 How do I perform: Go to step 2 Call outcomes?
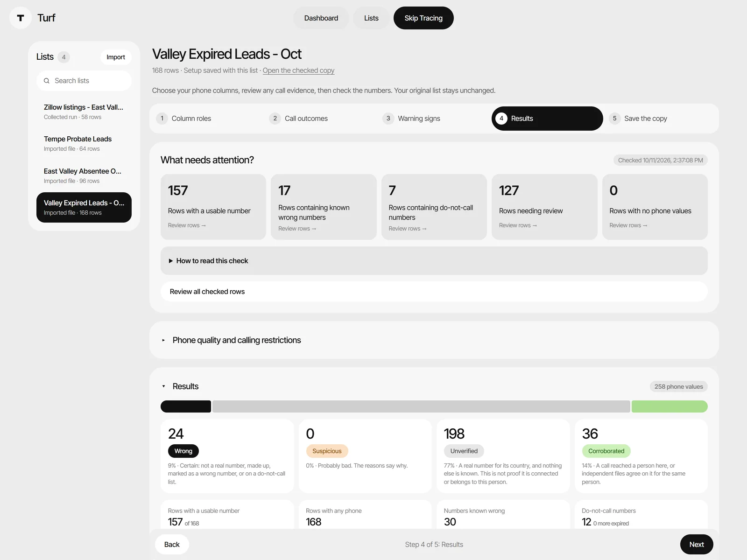point(321,119)
